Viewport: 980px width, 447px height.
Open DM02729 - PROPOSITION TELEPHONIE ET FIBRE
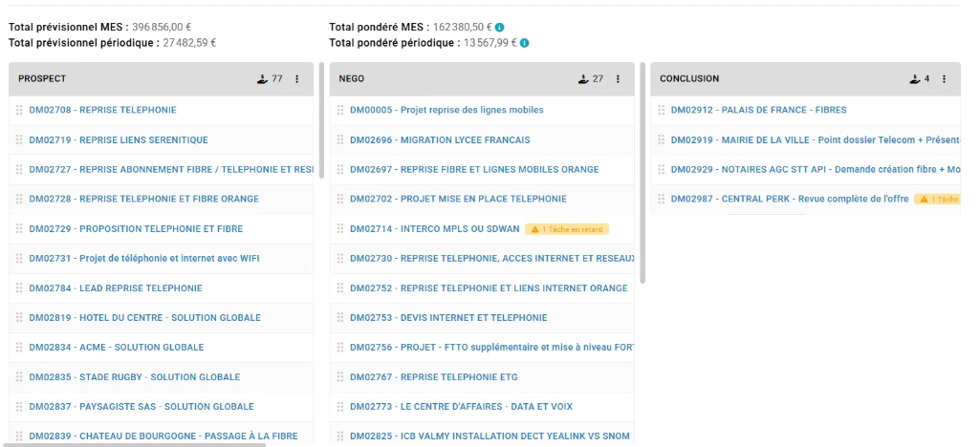pyautogui.click(x=136, y=229)
